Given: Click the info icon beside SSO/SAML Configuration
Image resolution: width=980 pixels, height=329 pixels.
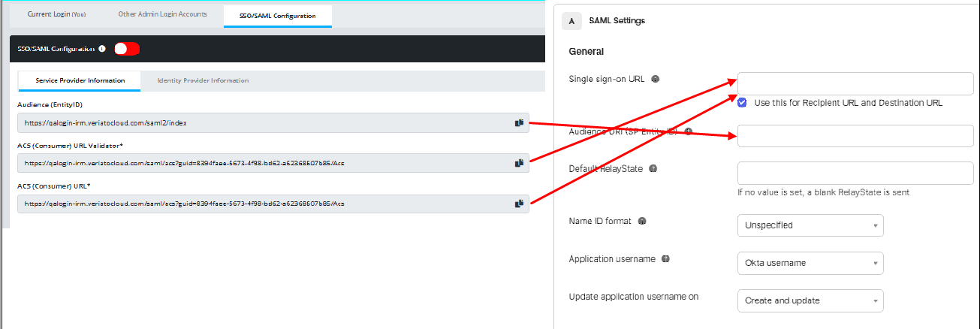Looking at the screenshot, I should click(102, 49).
